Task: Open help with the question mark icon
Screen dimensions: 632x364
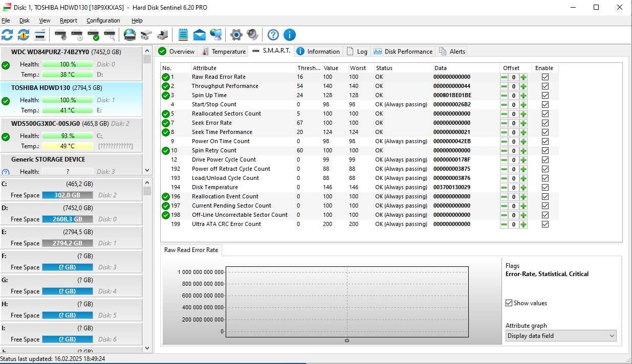Action: 273,35
